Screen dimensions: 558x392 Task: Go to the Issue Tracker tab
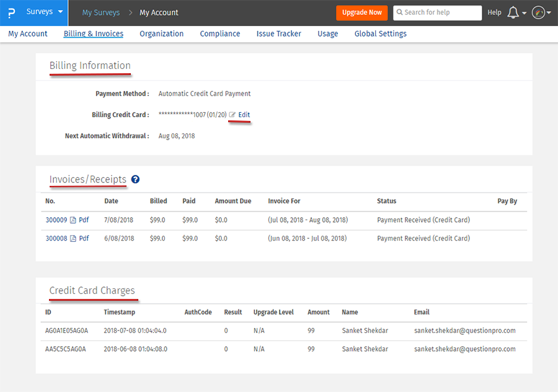pos(278,33)
